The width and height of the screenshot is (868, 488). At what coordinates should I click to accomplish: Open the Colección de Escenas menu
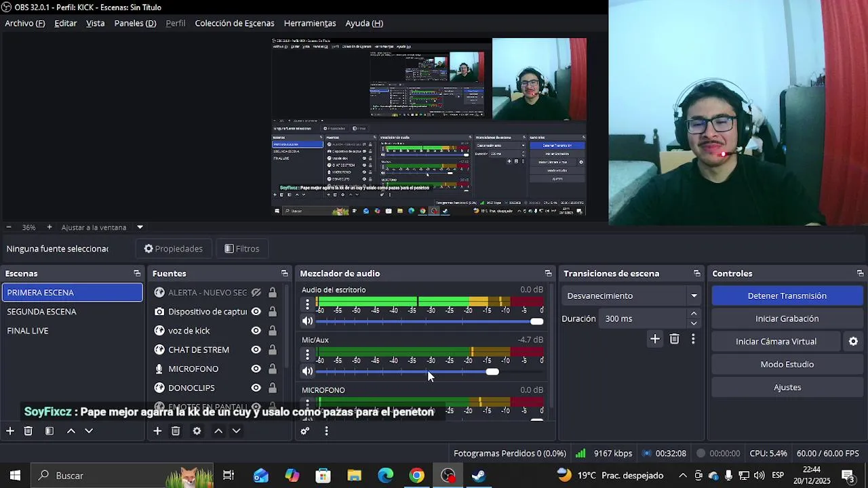coord(235,23)
